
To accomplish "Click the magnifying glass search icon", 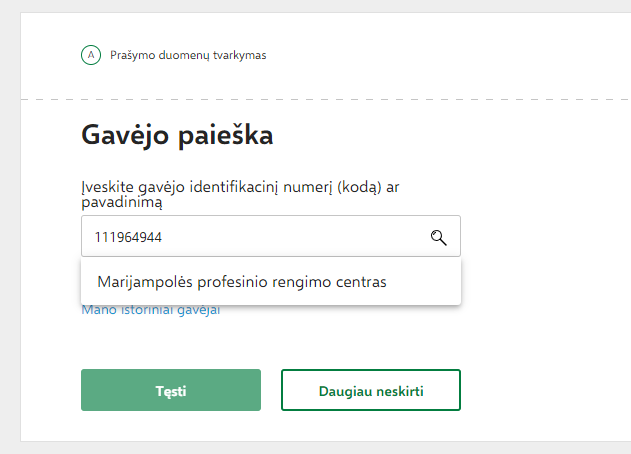I will pyautogui.click(x=438, y=237).
